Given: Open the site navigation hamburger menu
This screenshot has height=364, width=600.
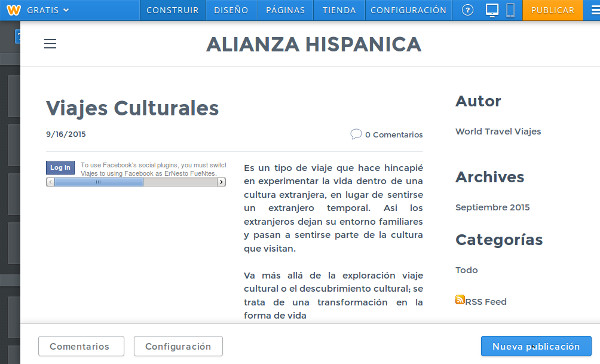Looking at the screenshot, I should click(50, 44).
